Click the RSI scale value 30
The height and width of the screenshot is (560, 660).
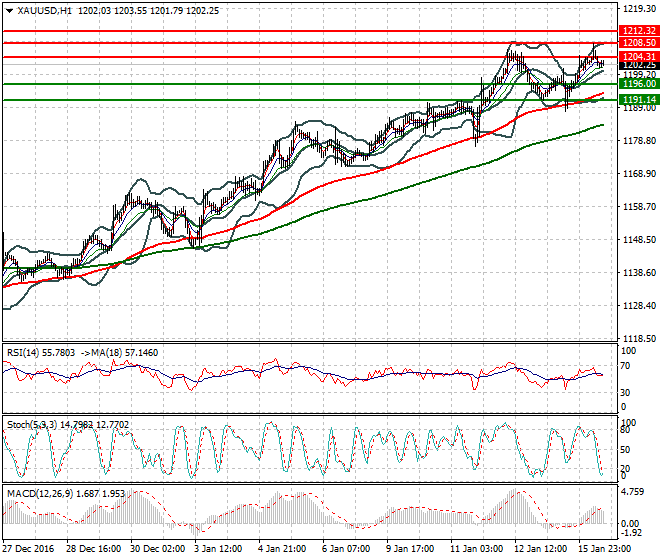pyautogui.click(x=626, y=392)
